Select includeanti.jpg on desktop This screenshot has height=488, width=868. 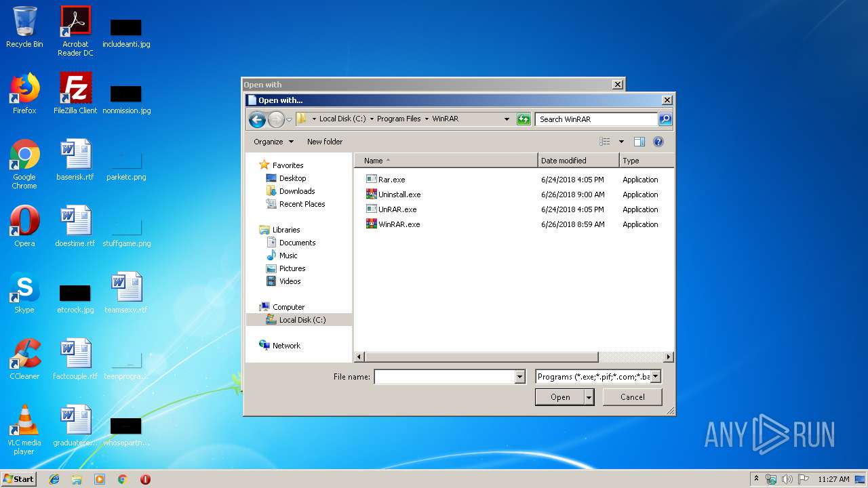pos(126,33)
